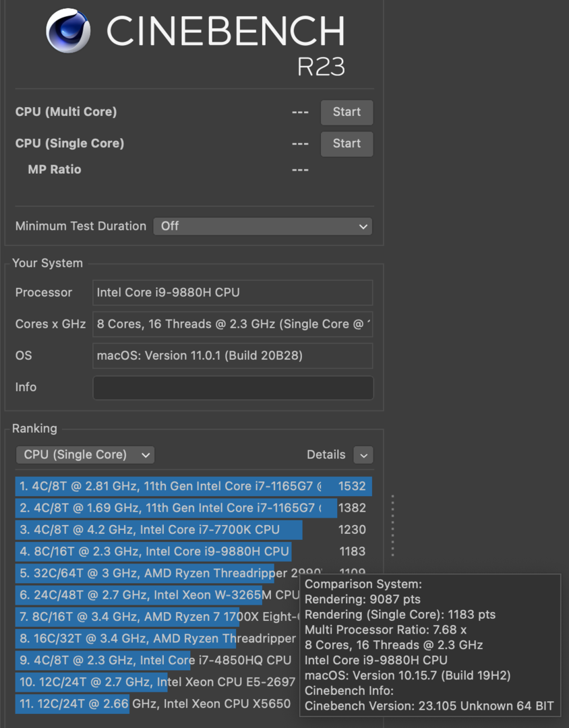The image size is (569, 728).
Task: Click the Info text field
Action: click(x=233, y=388)
